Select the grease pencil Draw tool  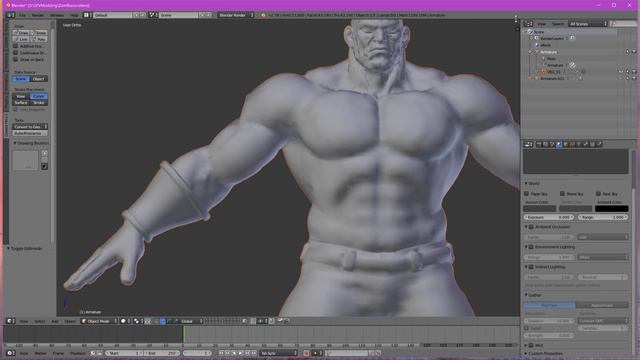click(21, 33)
